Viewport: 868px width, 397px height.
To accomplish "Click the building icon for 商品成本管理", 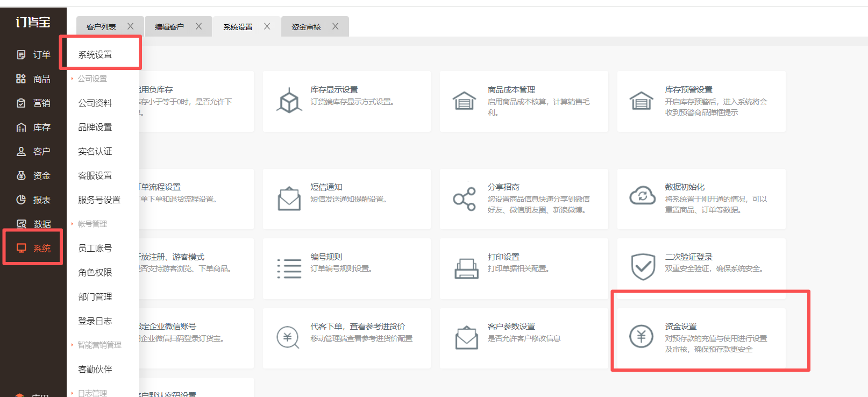I will pyautogui.click(x=464, y=101).
